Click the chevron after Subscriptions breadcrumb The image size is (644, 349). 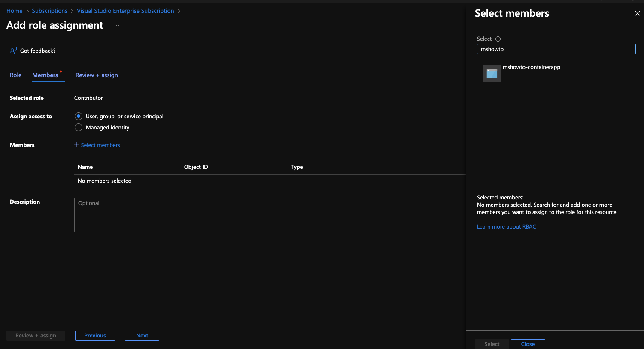click(72, 11)
